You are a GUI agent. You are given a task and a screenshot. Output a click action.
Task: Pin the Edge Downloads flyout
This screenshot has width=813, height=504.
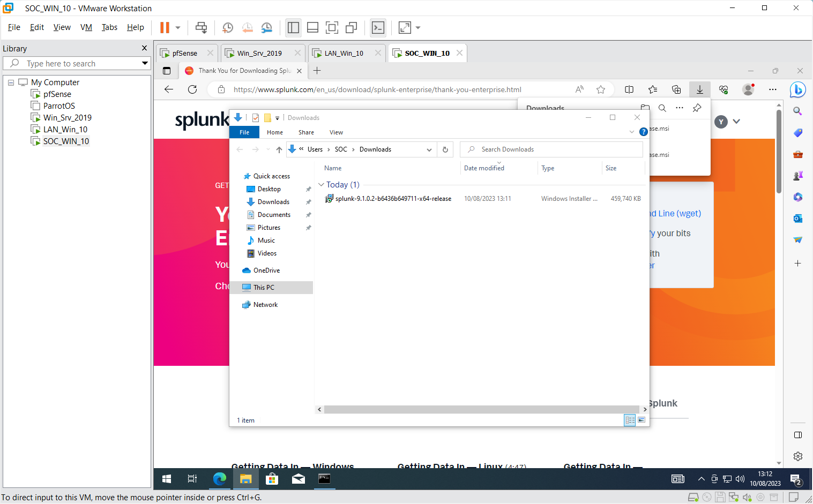pyautogui.click(x=697, y=108)
